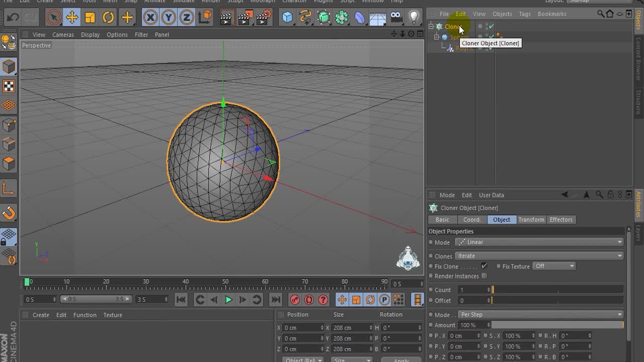Collapse the Cloner object tree
This screenshot has height=362, width=644.
[x=431, y=27]
